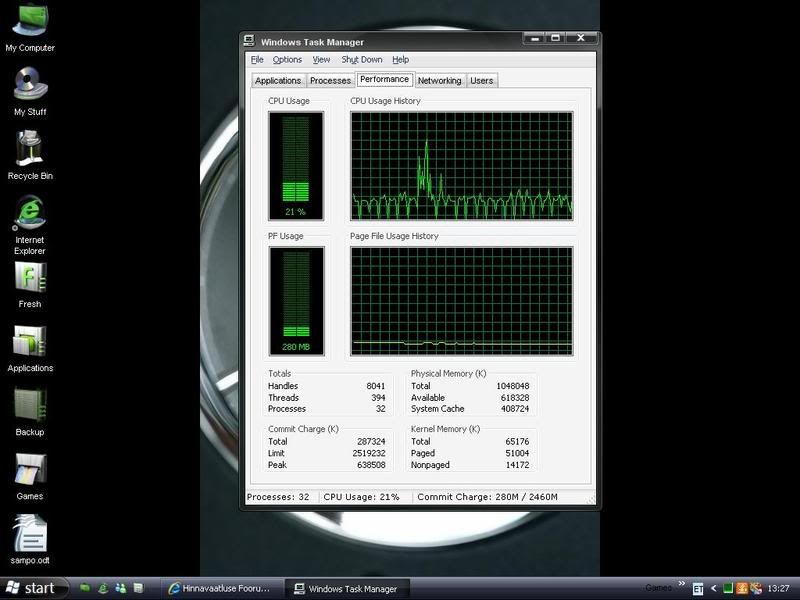
Task: Click the CPU Usage meter showing 21 %
Action: [296, 166]
